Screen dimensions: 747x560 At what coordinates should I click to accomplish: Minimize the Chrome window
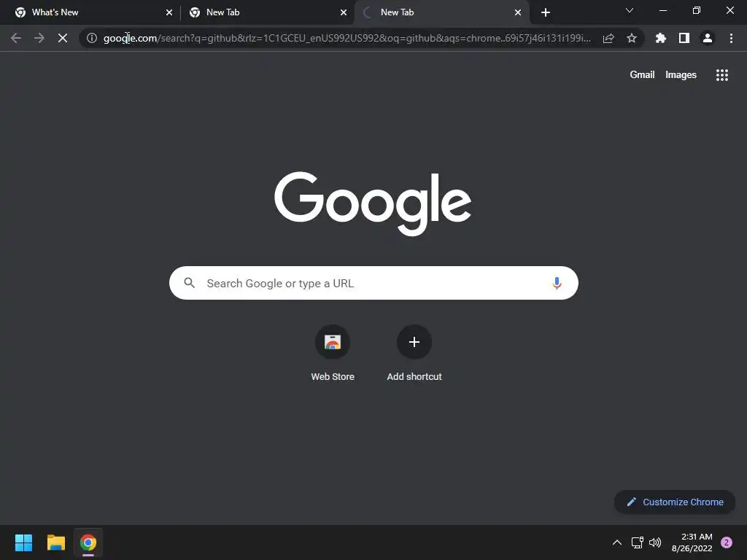pyautogui.click(x=662, y=10)
